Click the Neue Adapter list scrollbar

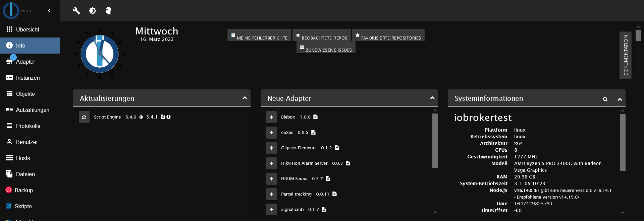435,141
